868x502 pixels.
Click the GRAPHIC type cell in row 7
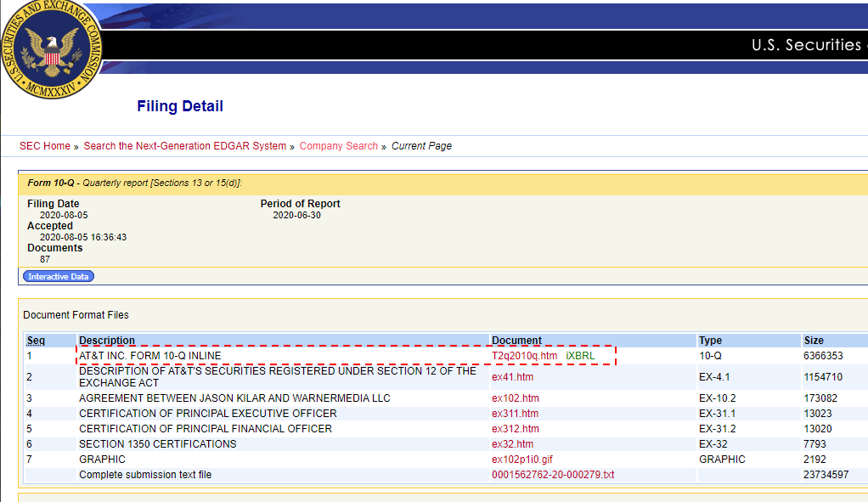coord(722,460)
